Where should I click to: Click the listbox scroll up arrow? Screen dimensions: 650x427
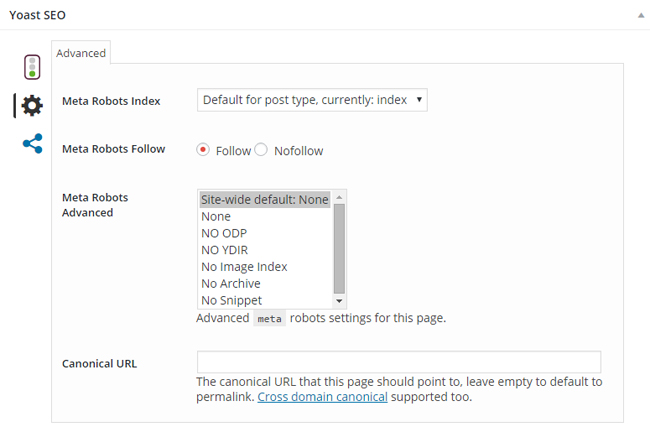tap(339, 197)
